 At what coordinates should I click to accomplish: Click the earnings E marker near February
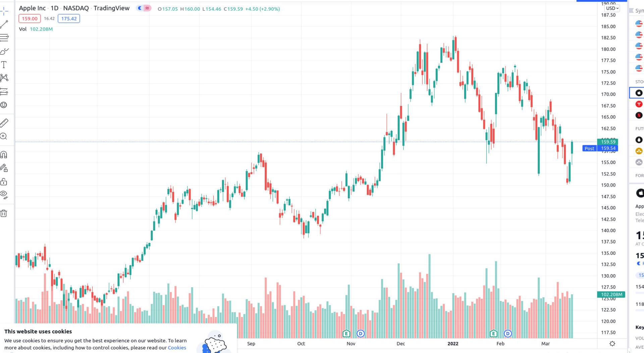pyautogui.click(x=493, y=334)
